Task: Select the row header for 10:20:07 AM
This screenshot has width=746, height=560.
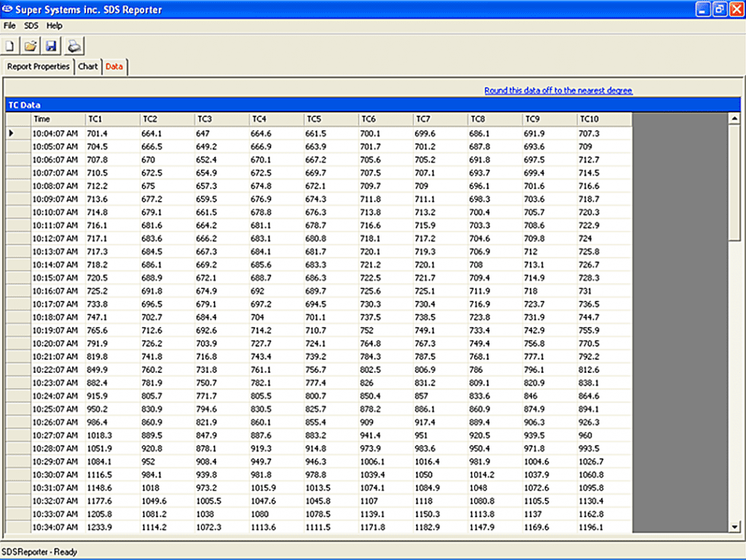Action: pyautogui.click(x=18, y=343)
